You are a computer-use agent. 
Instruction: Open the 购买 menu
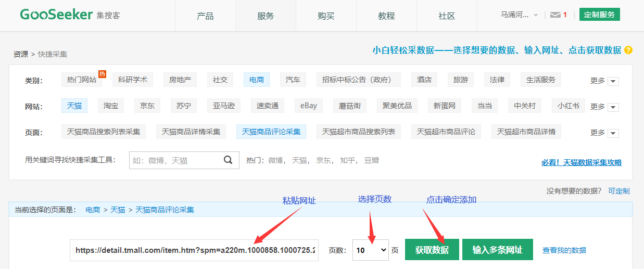(x=326, y=16)
